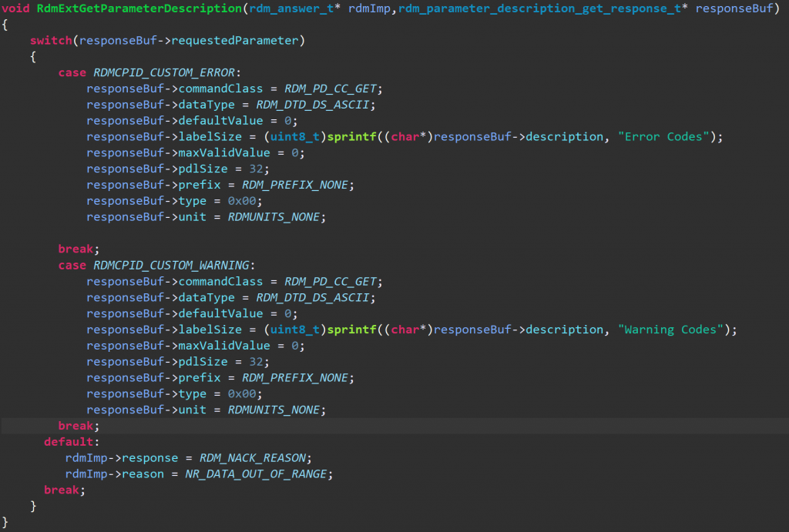Click sprintf call in the Error Codes line
The height and width of the screenshot is (532, 789).
tap(351, 137)
